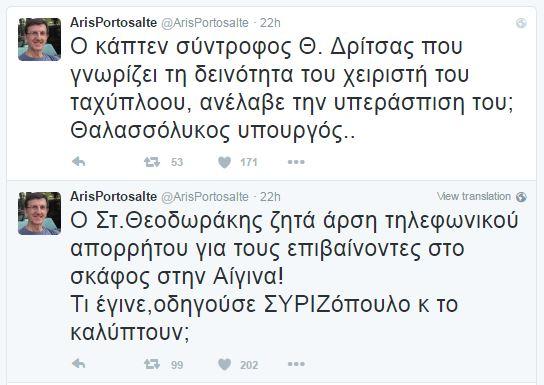Click View translation on the second tweet
This screenshot has height=385, width=544.
coord(474,196)
